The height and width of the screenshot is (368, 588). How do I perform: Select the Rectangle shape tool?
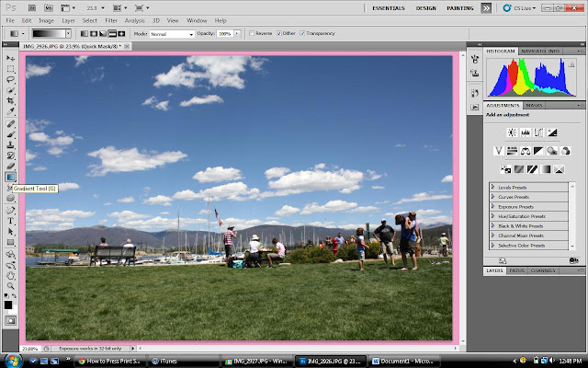pos(10,242)
